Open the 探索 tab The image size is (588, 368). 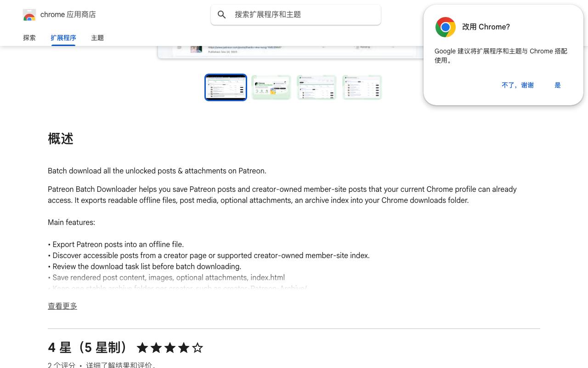coord(29,38)
